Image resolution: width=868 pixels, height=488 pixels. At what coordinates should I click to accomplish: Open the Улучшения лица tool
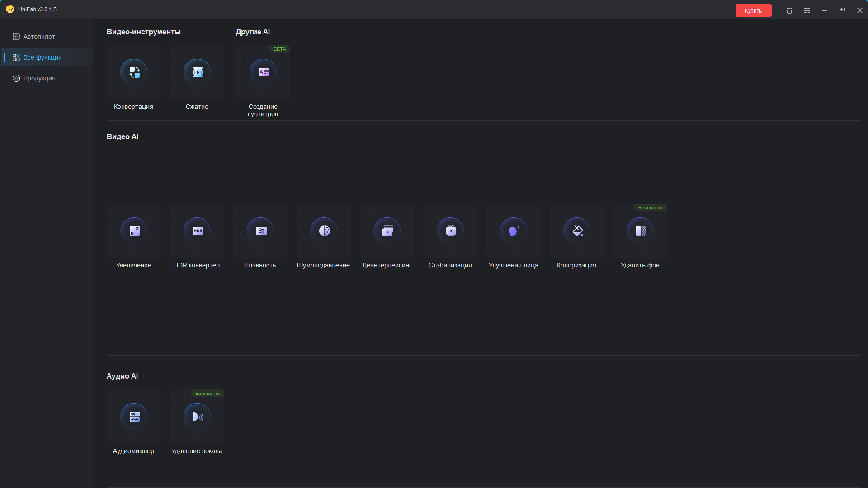pyautogui.click(x=514, y=231)
